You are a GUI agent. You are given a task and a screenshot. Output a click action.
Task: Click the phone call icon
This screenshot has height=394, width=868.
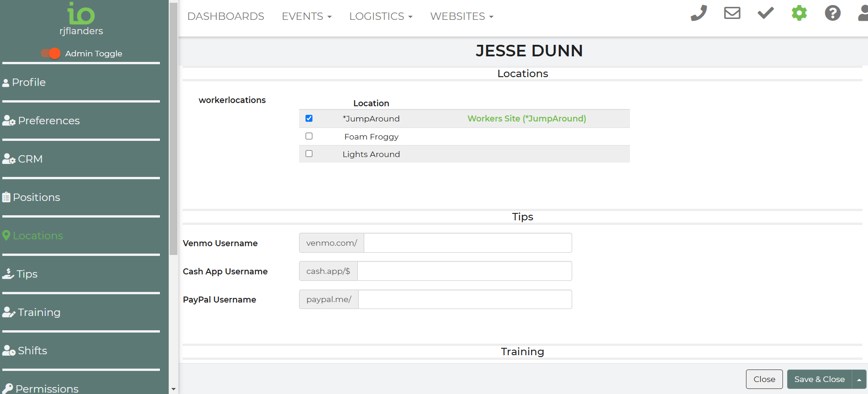pyautogui.click(x=699, y=13)
